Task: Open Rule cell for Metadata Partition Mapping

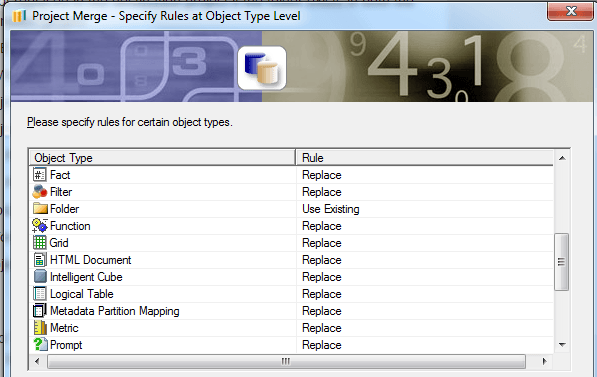Action: (x=425, y=311)
